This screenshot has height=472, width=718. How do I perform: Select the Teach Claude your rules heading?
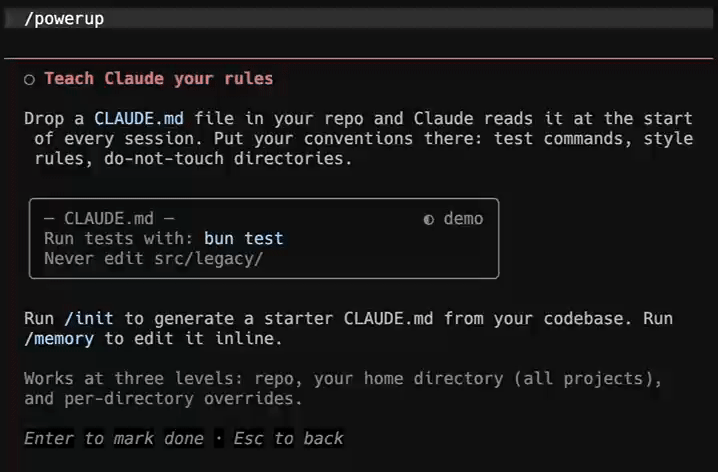point(158,79)
